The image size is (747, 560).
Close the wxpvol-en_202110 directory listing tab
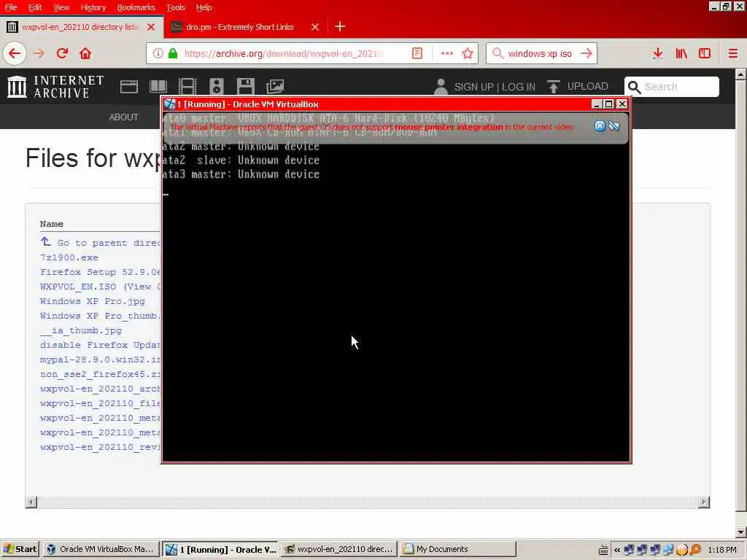151,27
